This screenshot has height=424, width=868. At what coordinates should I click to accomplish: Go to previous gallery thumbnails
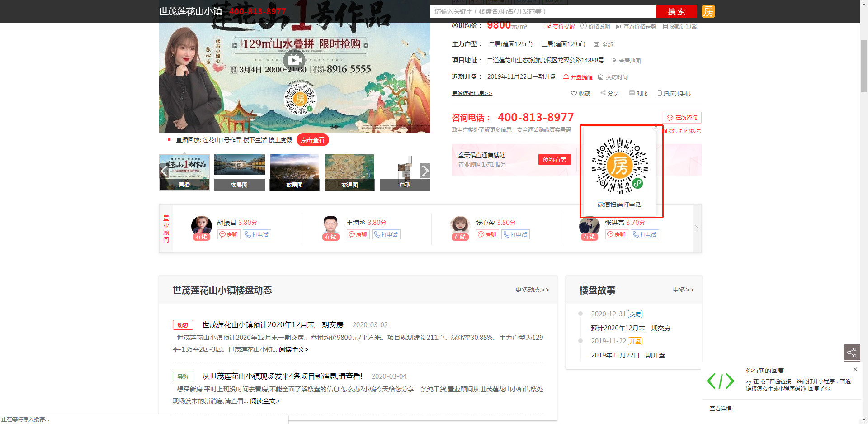pos(164,171)
